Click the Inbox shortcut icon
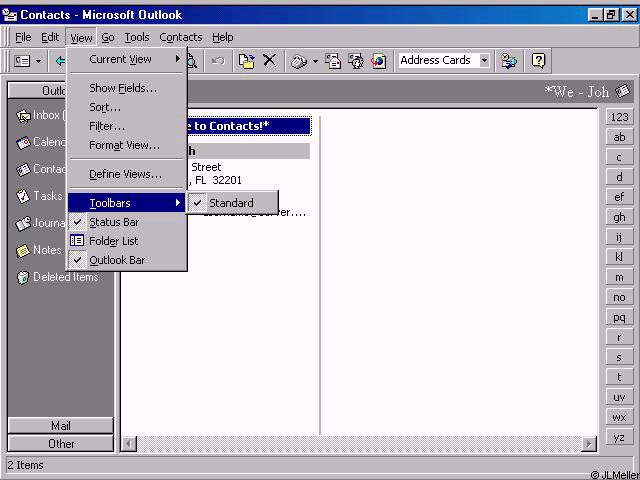640x480 pixels. [23, 116]
